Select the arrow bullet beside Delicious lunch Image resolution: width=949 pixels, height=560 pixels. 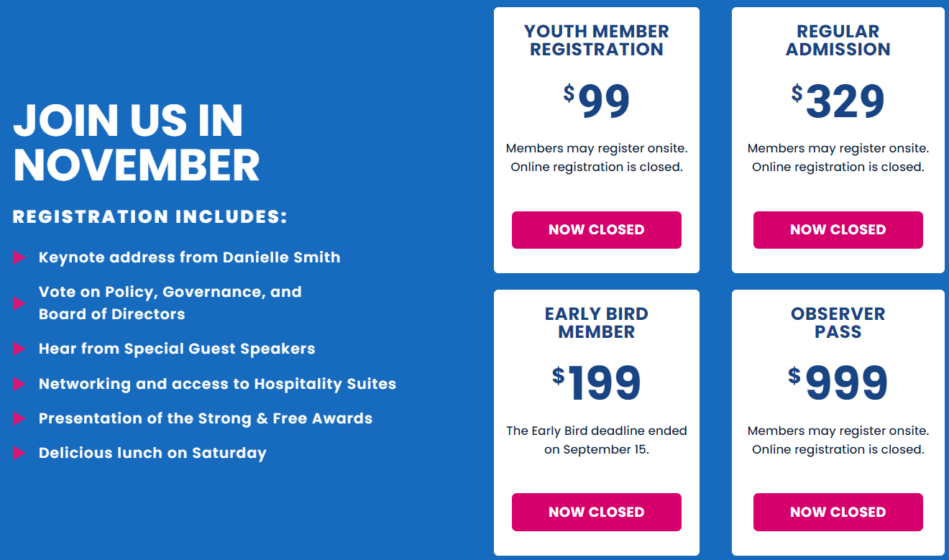pyautogui.click(x=19, y=453)
